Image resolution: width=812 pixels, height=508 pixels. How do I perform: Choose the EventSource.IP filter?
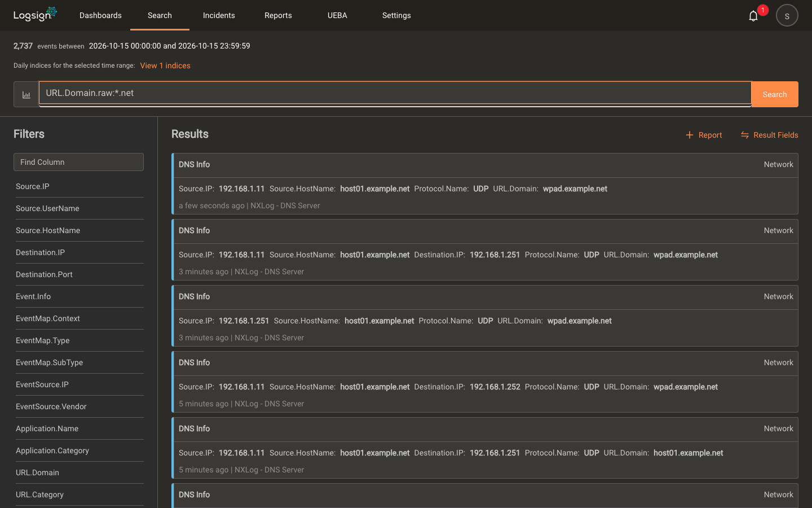[x=78, y=384]
